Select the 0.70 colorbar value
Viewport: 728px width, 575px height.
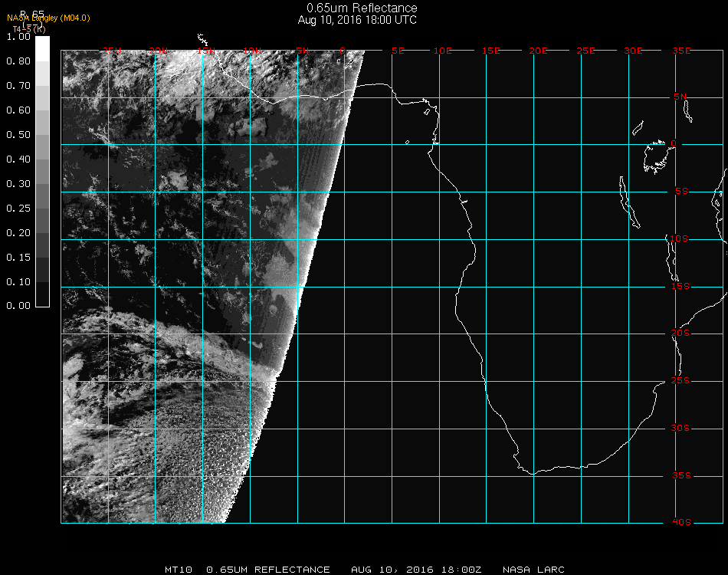click(18, 86)
